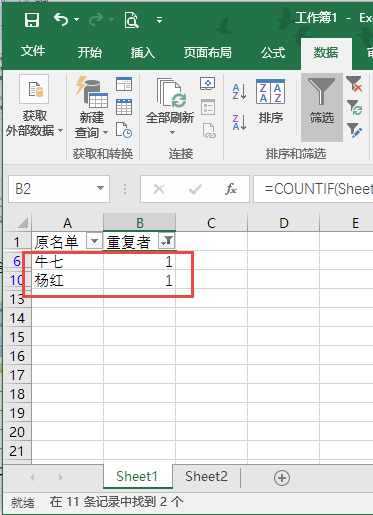Open filter dropdown on 原名单 header

pos(94,241)
